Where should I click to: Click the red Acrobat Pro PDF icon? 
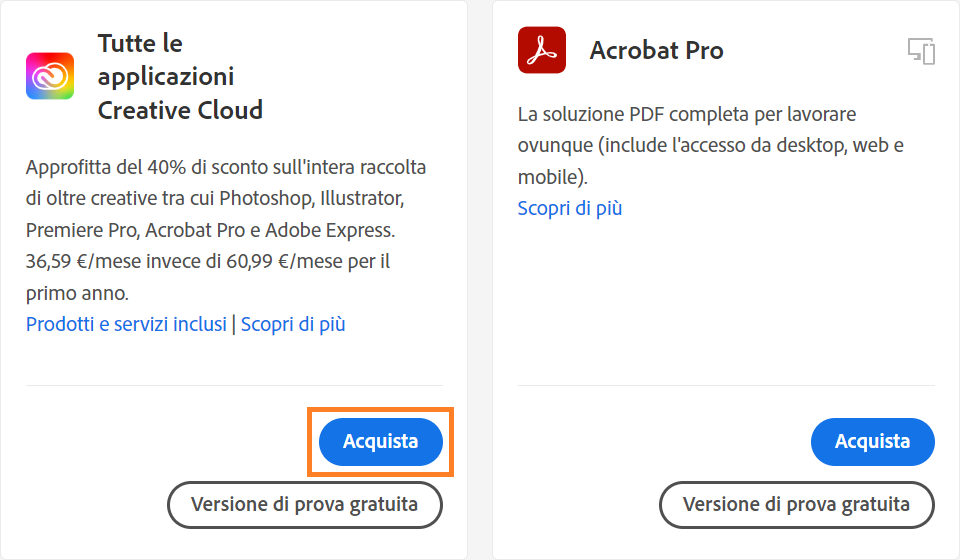(542, 50)
